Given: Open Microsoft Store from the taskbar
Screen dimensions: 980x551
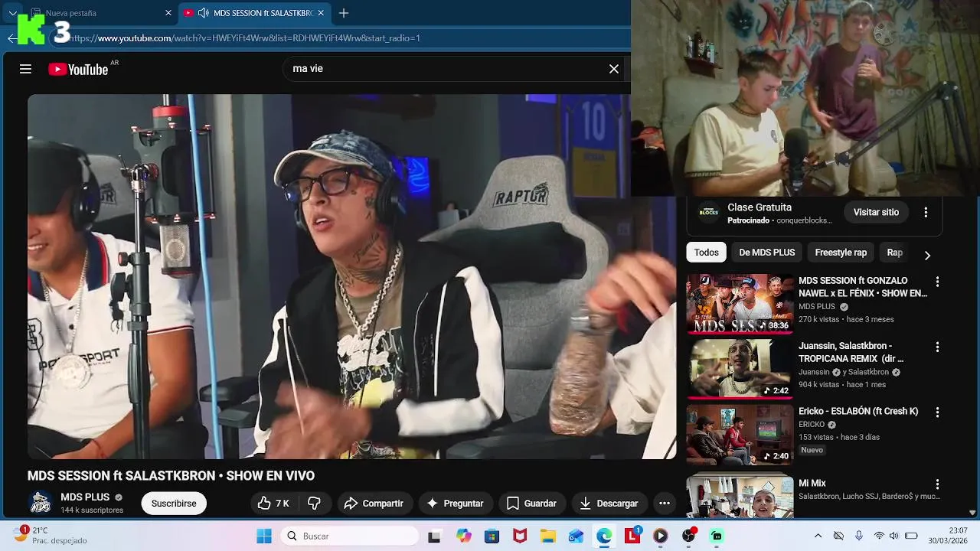Looking at the screenshot, I should coord(492,536).
